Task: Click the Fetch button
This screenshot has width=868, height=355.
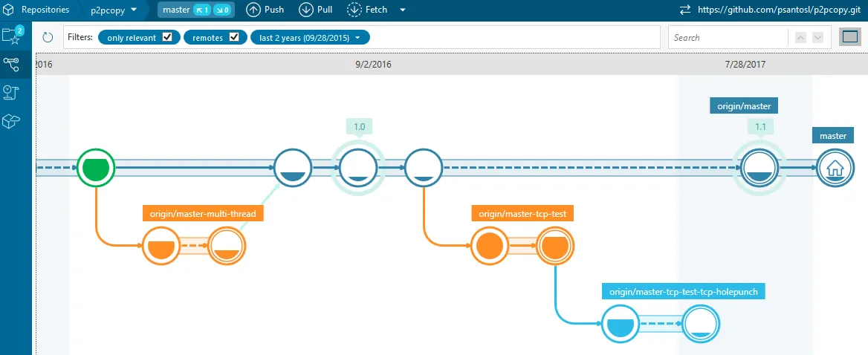Action: (367, 10)
